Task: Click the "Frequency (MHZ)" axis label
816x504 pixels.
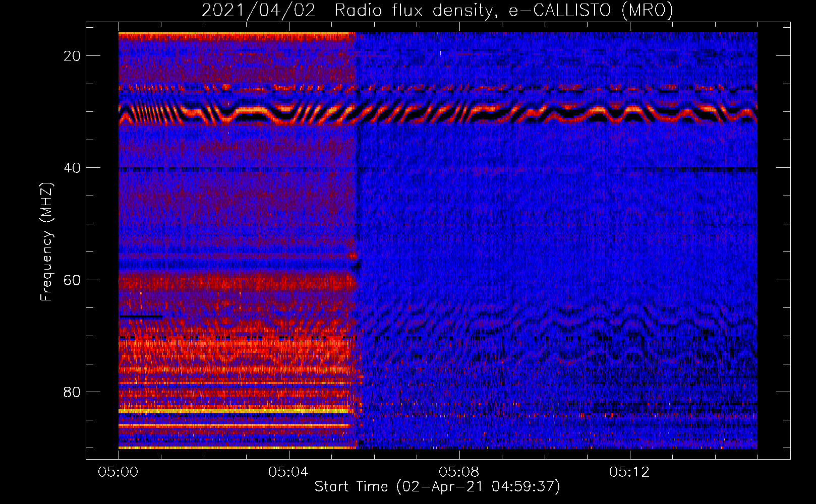Action: (46, 242)
